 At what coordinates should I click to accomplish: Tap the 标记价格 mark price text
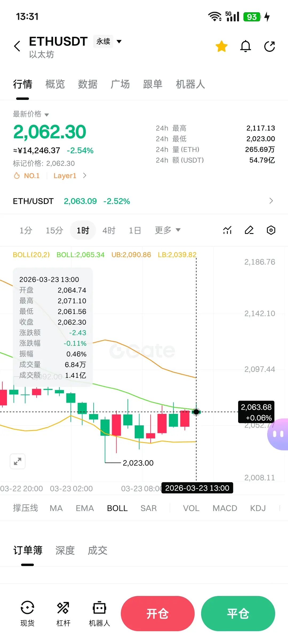tap(44, 163)
